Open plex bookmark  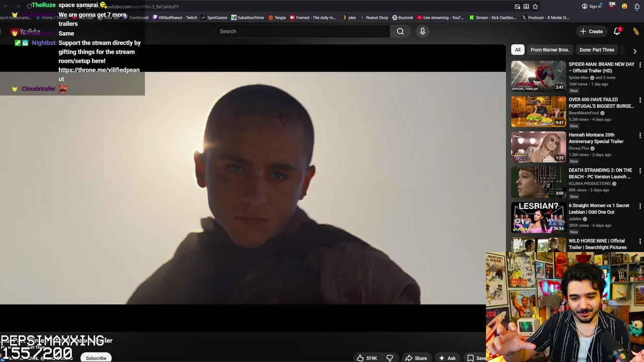pyautogui.click(x=349, y=18)
